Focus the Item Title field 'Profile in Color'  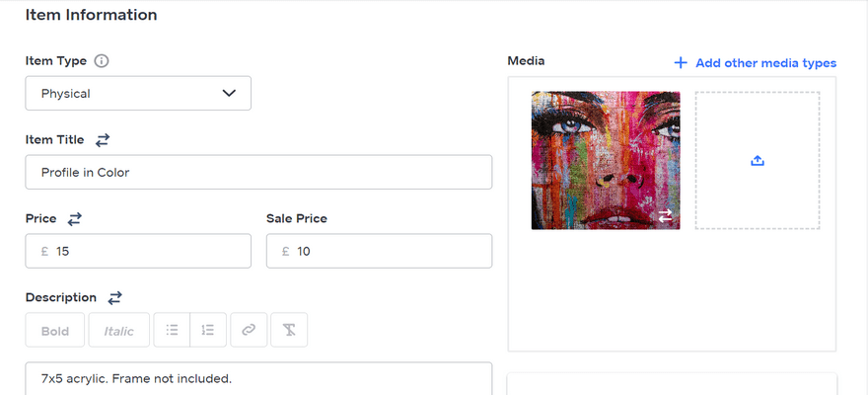[258, 172]
